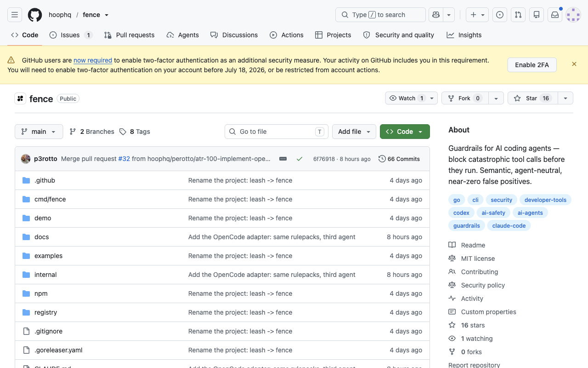The width and height of the screenshot is (588, 368).
Task: Switch to Security and quality tab
Action: click(398, 35)
